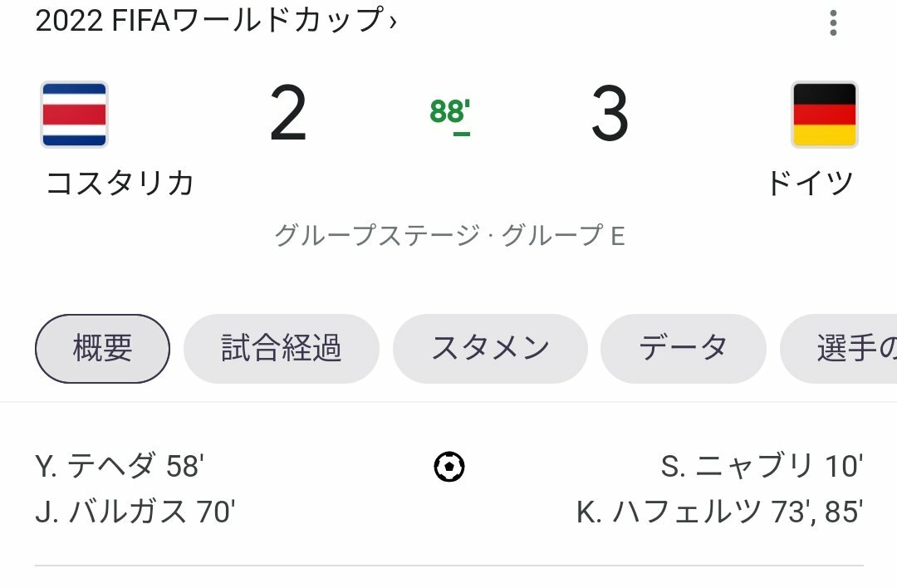Click Costa Rica's score of 2
This screenshot has height=588, width=897.
pyautogui.click(x=288, y=115)
